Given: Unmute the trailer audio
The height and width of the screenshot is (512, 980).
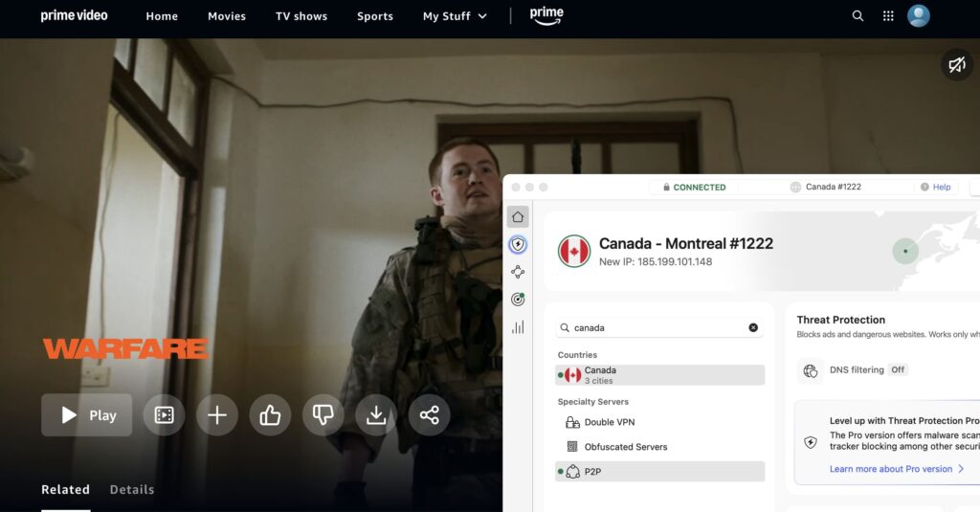Looking at the screenshot, I should [957, 64].
